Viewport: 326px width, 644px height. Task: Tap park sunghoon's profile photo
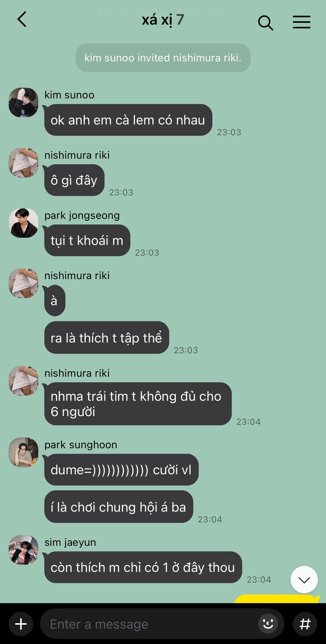click(24, 452)
